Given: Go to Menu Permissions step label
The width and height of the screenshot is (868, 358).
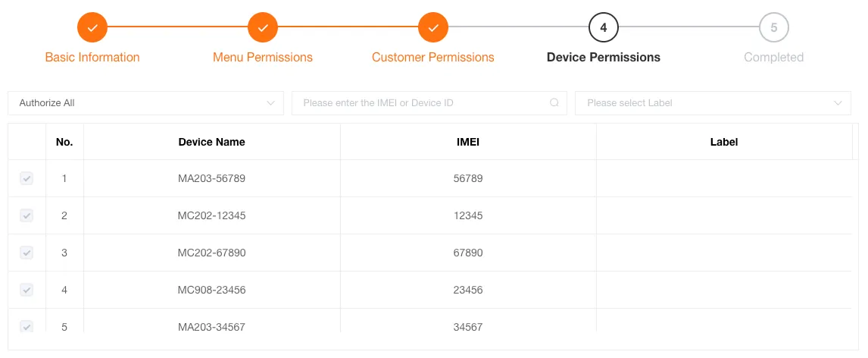Looking at the screenshot, I should [x=263, y=58].
